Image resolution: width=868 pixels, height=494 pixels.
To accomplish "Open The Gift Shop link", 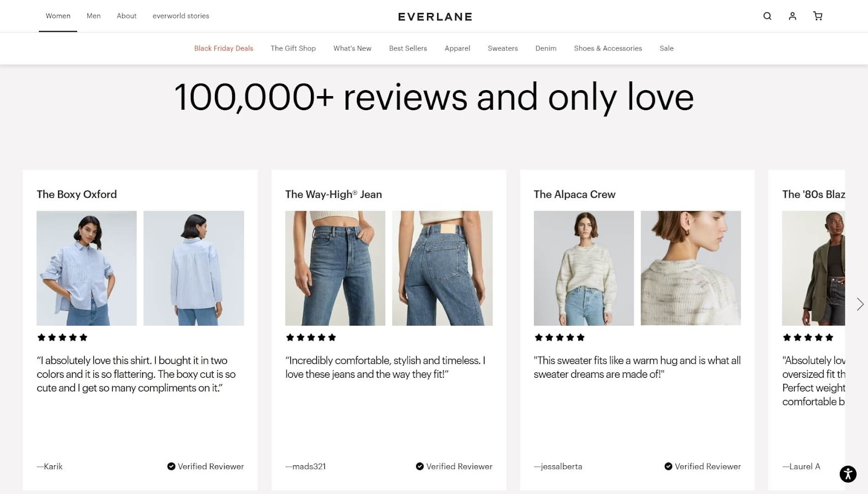I will tap(293, 48).
